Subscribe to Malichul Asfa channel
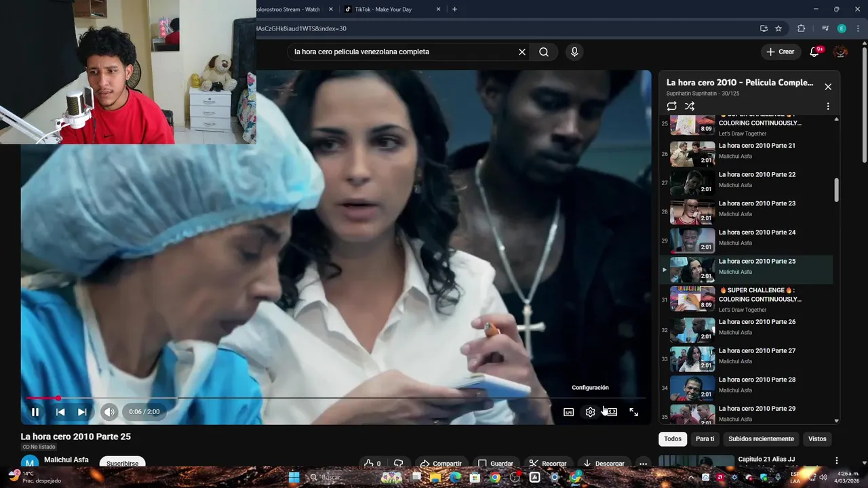The height and width of the screenshot is (488, 868). click(122, 463)
